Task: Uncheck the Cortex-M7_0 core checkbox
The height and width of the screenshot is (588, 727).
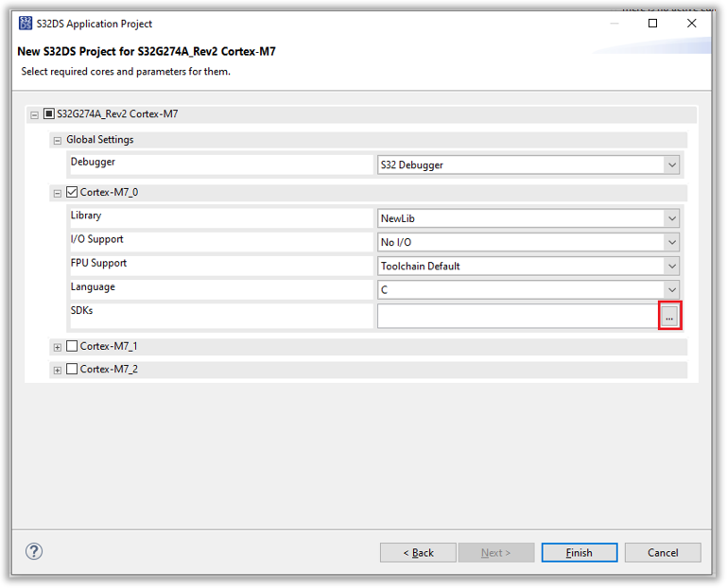Action: 72,193
